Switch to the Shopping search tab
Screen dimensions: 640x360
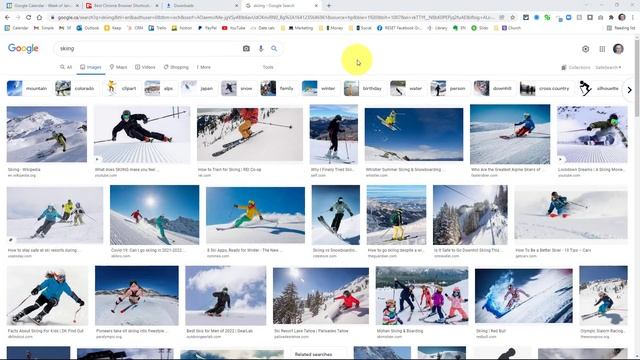coord(176,67)
